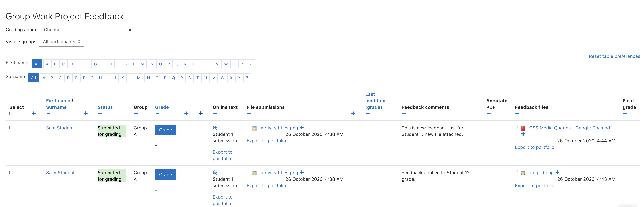This screenshot has height=207, width=644.
Task: Click 'Feedback applied to Student 1's grade.' comment
Action: click(x=436, y=176)
